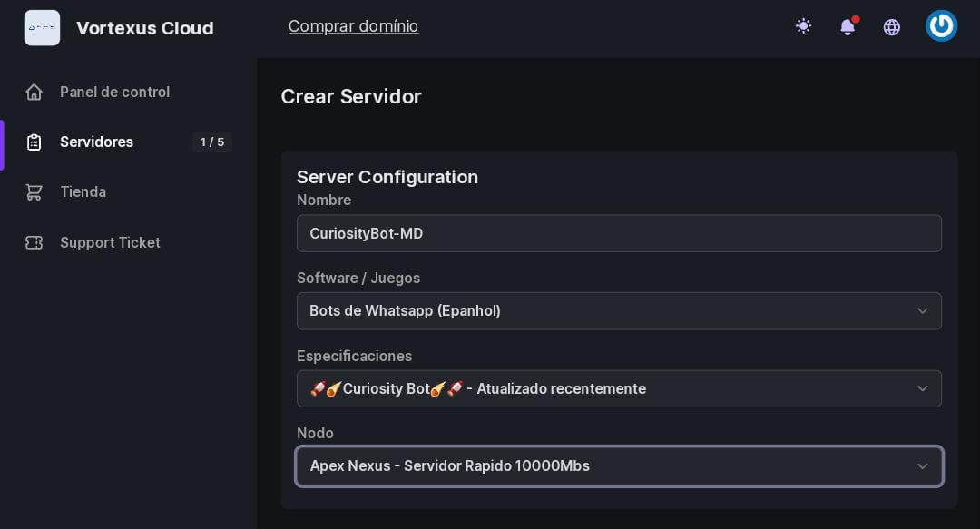The width and height of the screenshot is (980, 529).
Task: Toggle the light/dark theme sun icon
Action: point(803,26)
